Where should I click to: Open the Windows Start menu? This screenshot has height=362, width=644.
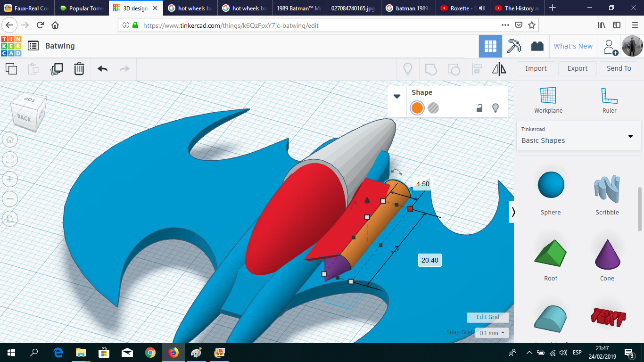pos(11,353)
